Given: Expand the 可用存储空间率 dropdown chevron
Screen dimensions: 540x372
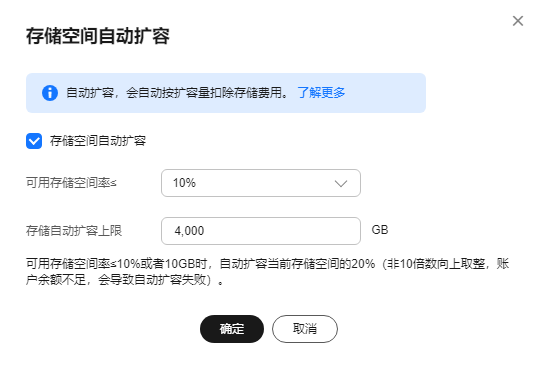Looking at the screenshot, I should (x=341, y=183).
